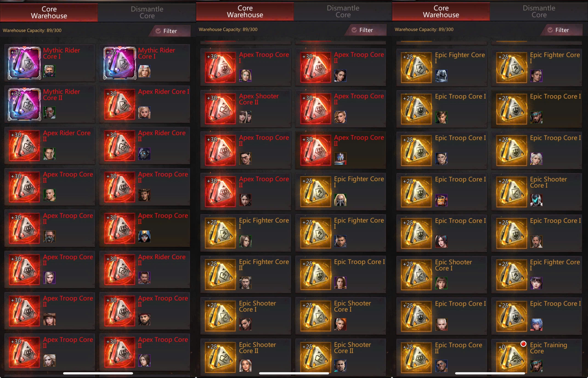Viewport: 588px width, 378px height.
Task: Tap the blue-haired hero portrait on Epic Troop Core I
Action: (x=536, y=324)
